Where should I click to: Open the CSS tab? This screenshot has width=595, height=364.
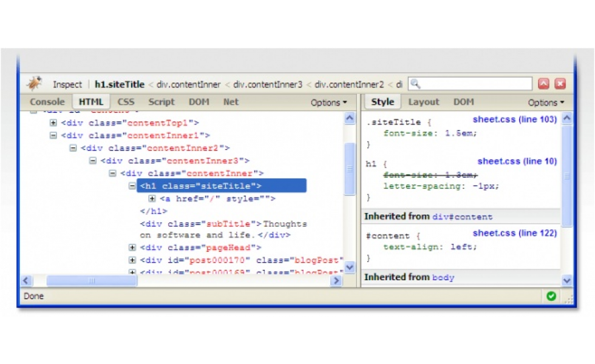[126, 102]
